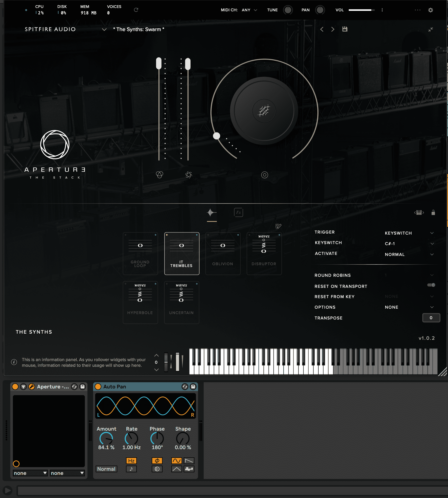Open the Activate Normal dropdown
Viewport: 448px width, 498px height.
pyautogui.click(x=409, y=254)
